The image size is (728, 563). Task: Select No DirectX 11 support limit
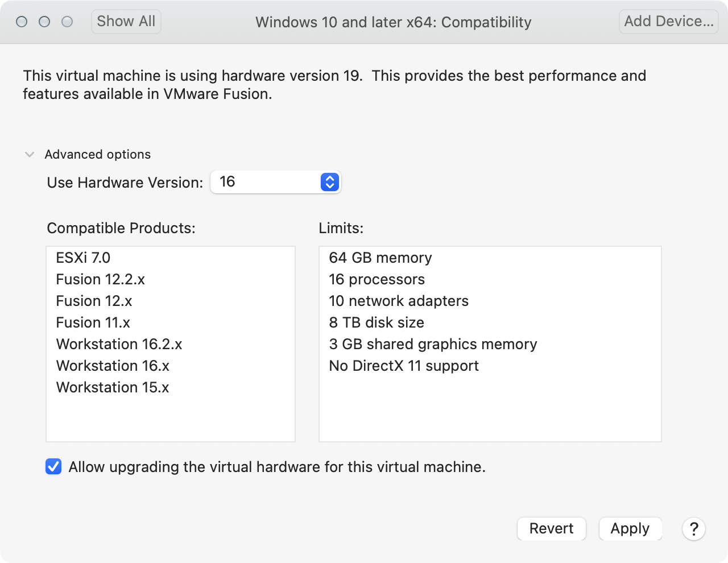[404, 366]
